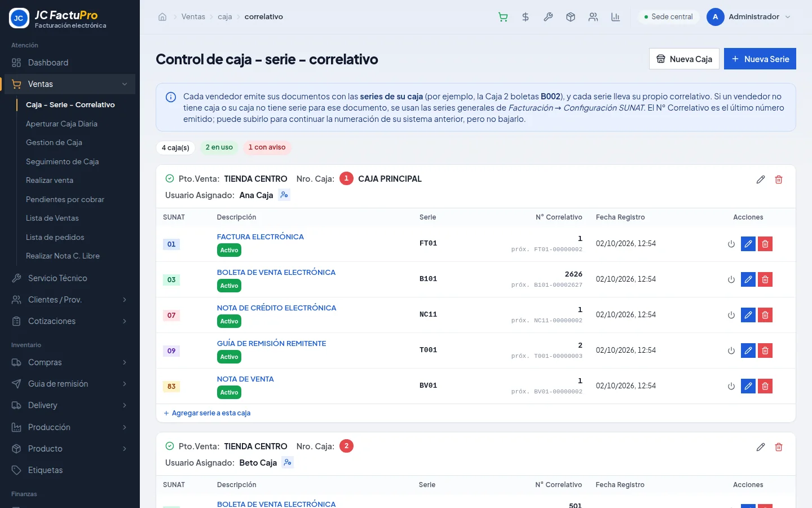The width and height of the screenshot is (812, 508).
Task: Open the Administrador user dropdown
Action: [x=749, y=17]
